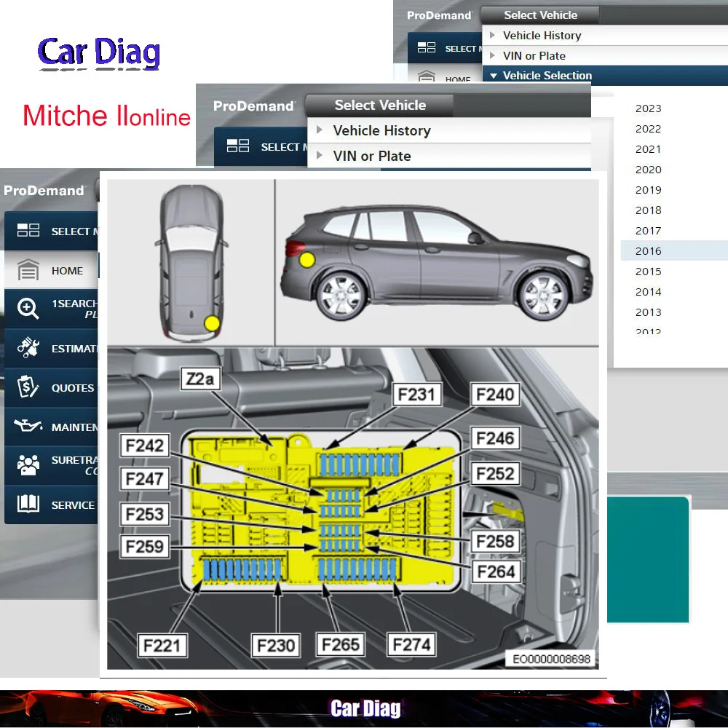The width and height of the screenshot is (728, 728).
Task: Click the ProDemand logo in top window
Action: point(439,15)
